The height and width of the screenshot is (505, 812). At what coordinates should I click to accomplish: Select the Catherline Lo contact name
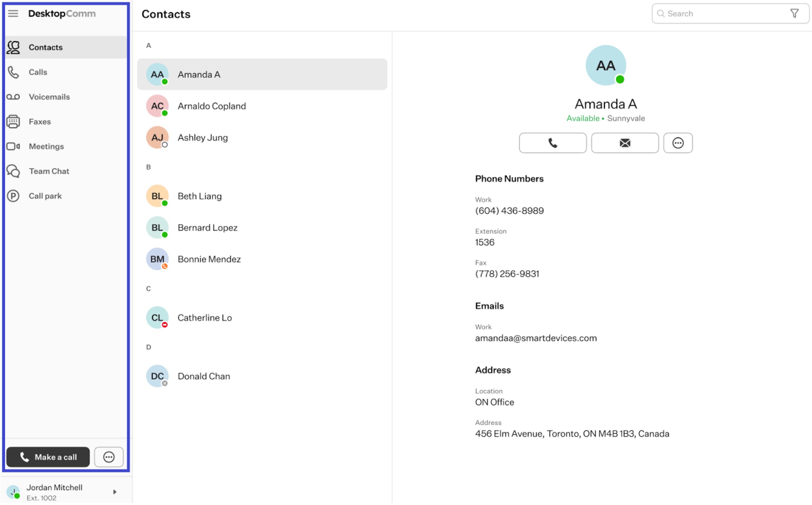click(x=205, y=318)
